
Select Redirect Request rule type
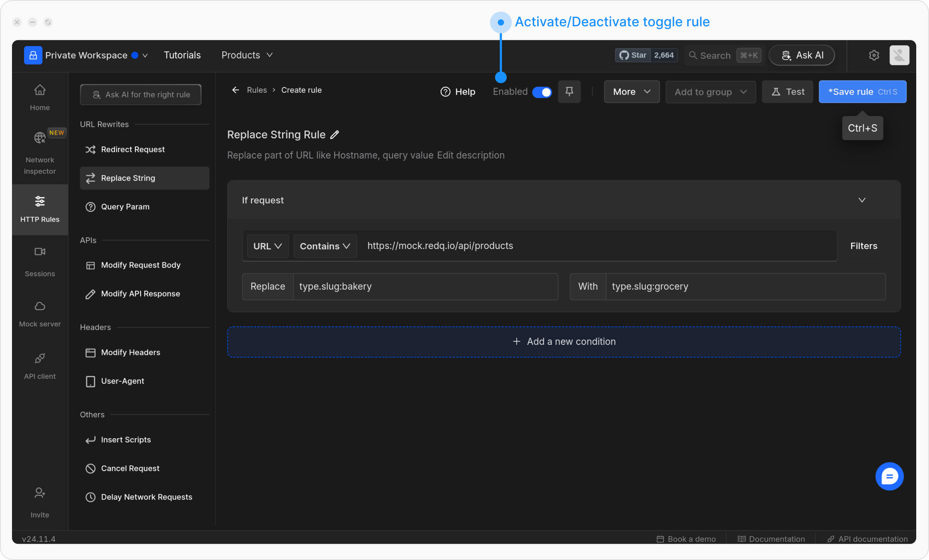click(x=133, y=149)
